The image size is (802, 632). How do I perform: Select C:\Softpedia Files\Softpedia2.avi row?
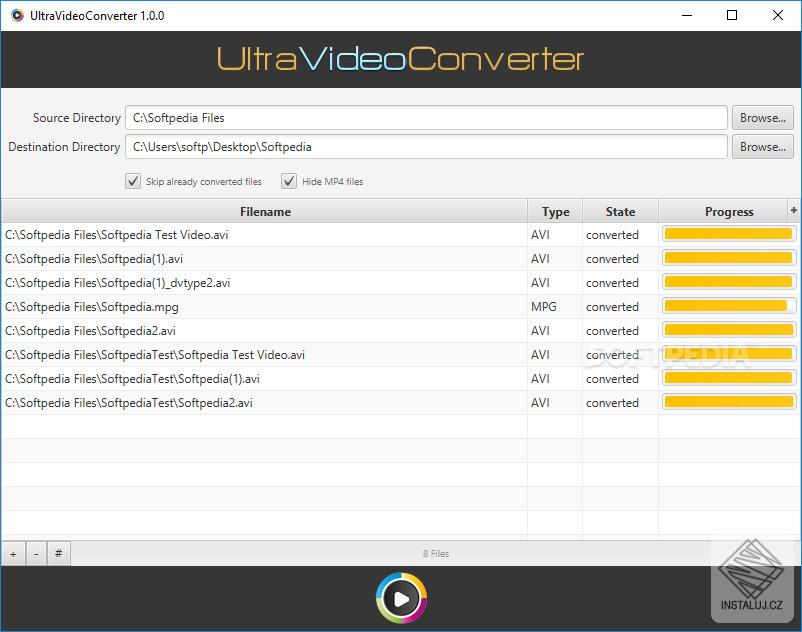point(400,331)
